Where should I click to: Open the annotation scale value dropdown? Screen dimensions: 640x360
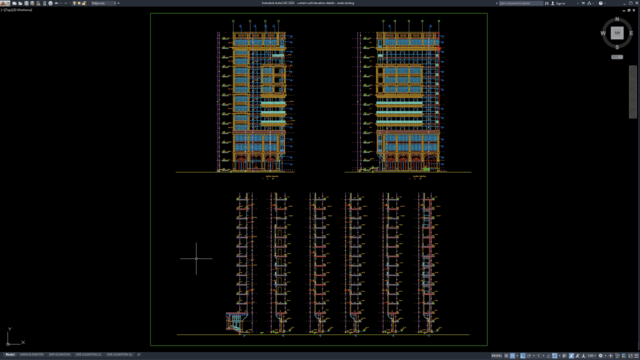593,356
